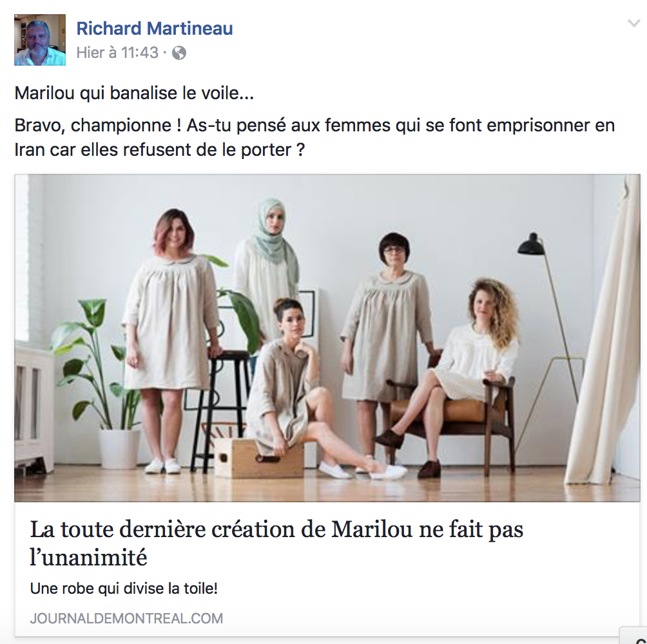The height and width of the screenshot is (644, 647).
Task: Open the Richard Martineau profile name link
Action: pyautogui.click(x=155, y=28)
